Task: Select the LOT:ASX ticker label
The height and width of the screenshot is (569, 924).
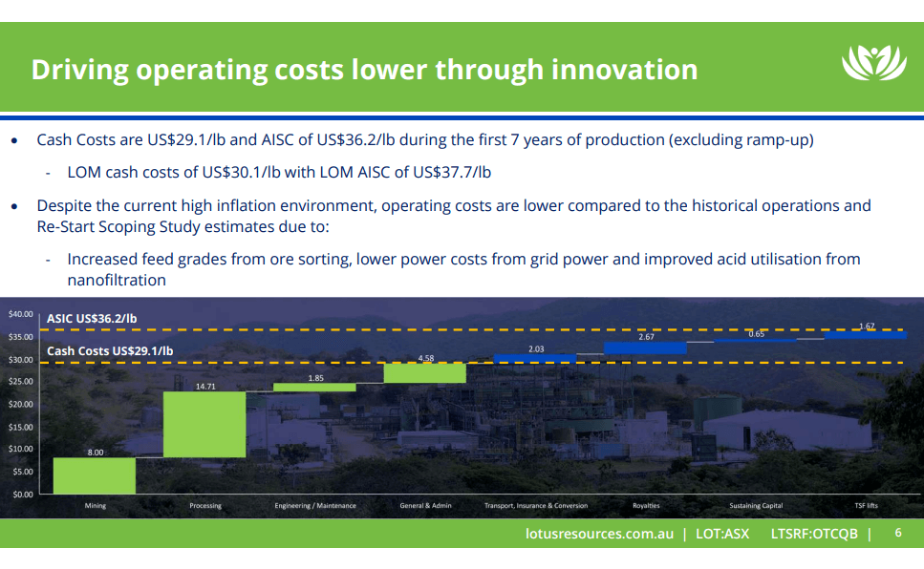Action: (x=723, y=535)
